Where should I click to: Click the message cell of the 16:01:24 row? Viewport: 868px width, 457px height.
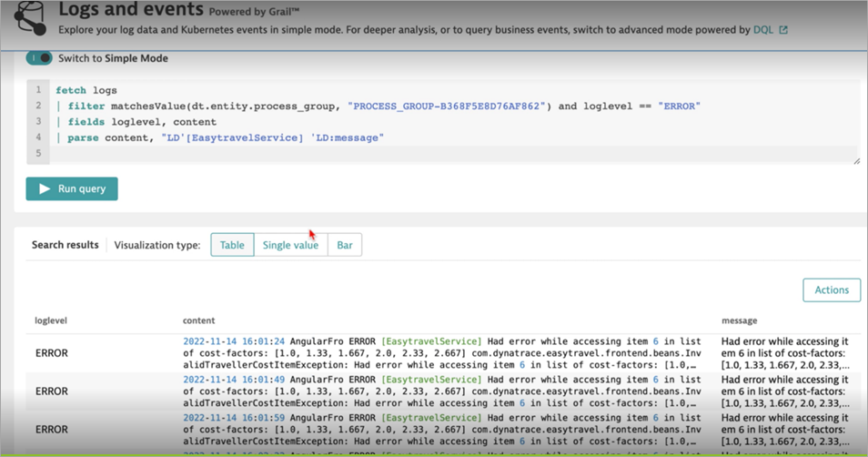click(785, 353)
